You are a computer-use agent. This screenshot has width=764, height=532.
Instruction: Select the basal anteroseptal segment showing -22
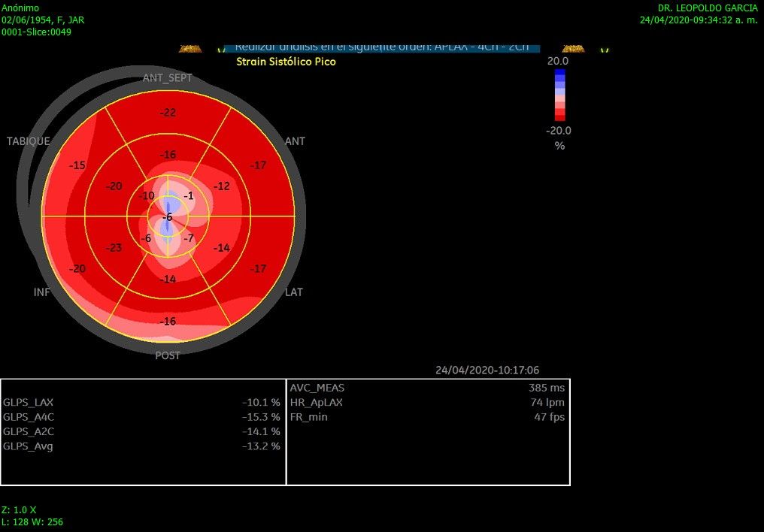pos(168,113)
